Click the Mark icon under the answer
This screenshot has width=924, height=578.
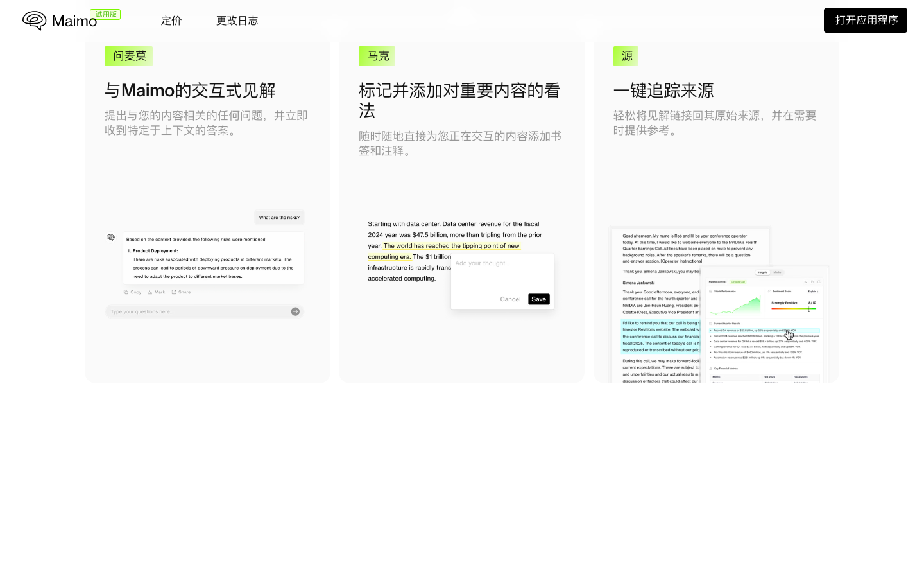(x=157, y=292)
